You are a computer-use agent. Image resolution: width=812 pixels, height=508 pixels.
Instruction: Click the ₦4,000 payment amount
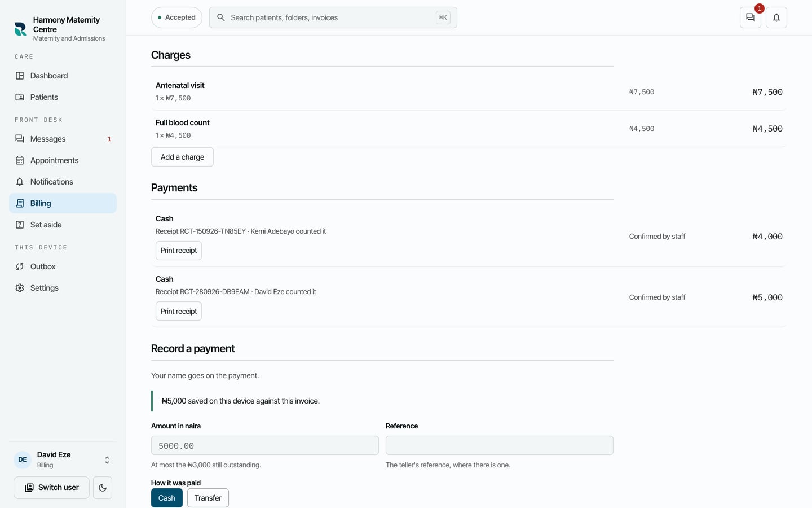pyautogui.click(x=767, y=237)
